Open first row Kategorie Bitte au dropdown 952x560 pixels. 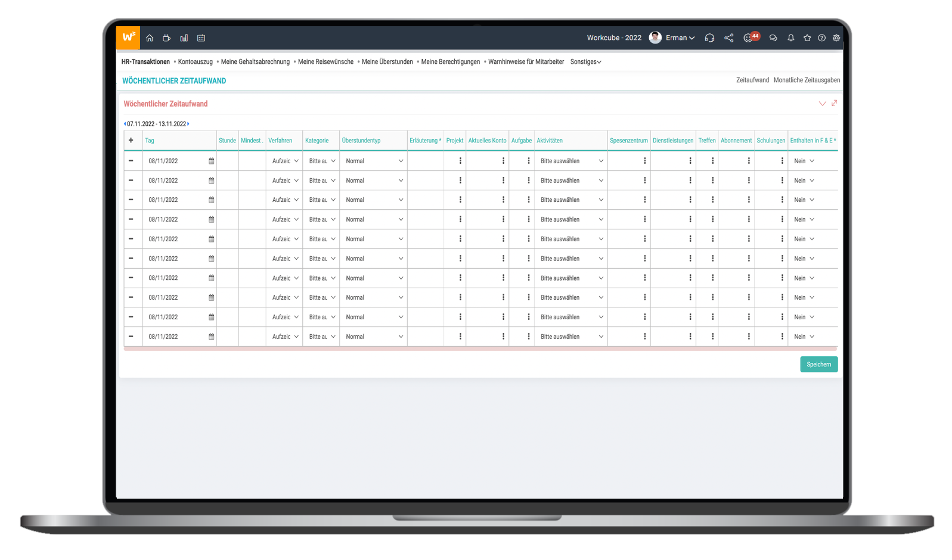[322, 161]
